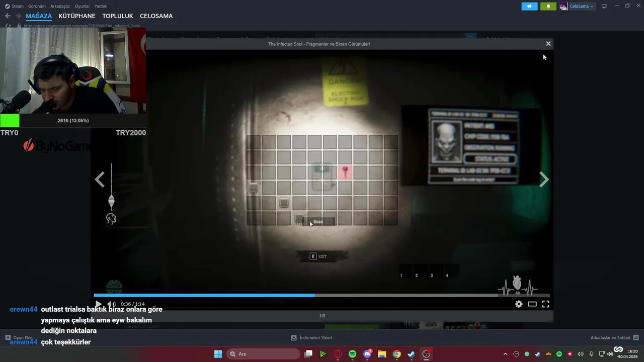644x362 pixels.
Task: Click the OBS system tray icon
Action: click(516, 354)
